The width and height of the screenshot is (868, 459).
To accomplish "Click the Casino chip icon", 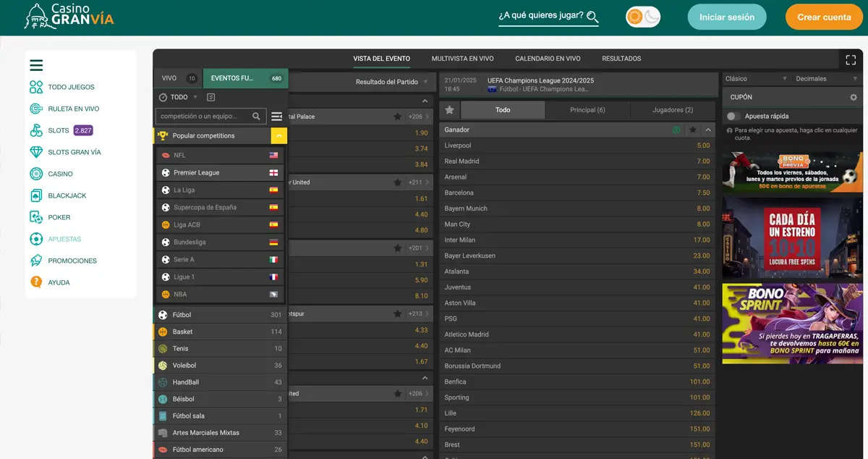I will 36,174.
